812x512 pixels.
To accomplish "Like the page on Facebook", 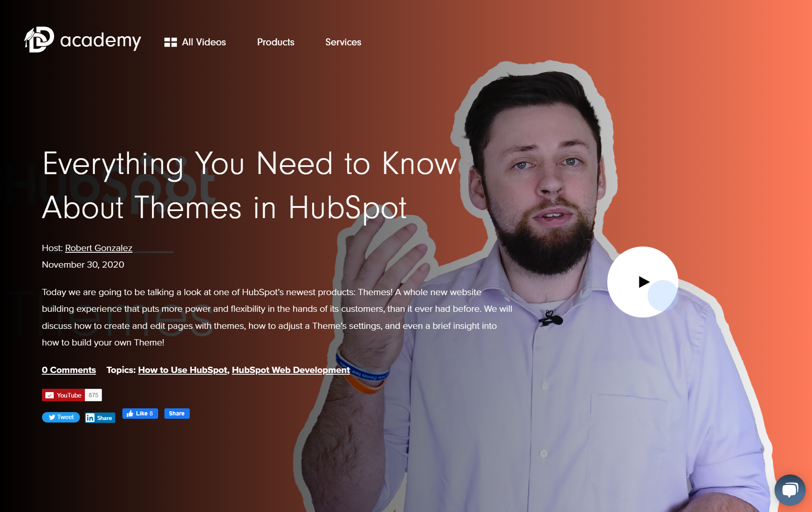I will pyautogui.click(x=140, y=413).
